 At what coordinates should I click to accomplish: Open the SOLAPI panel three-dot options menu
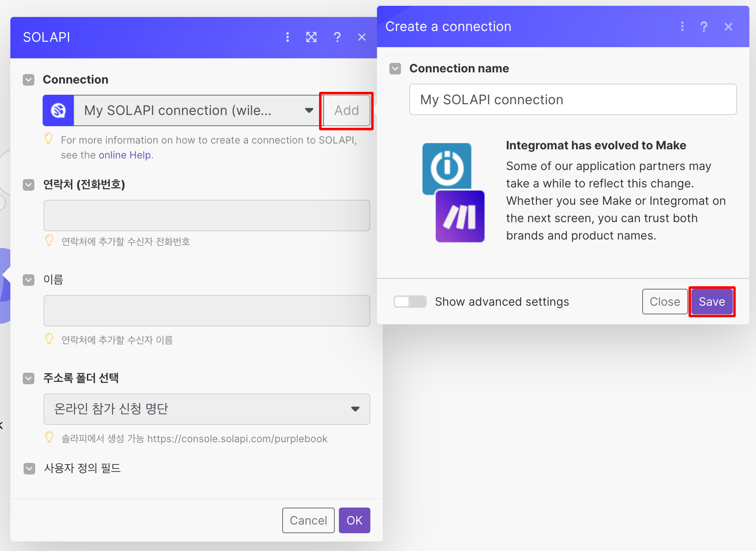click(287, 37)
